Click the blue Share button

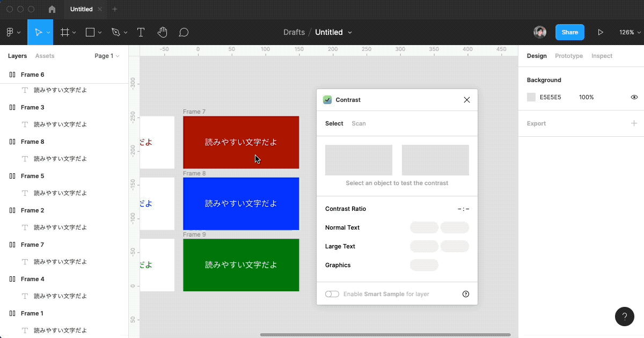569,32
